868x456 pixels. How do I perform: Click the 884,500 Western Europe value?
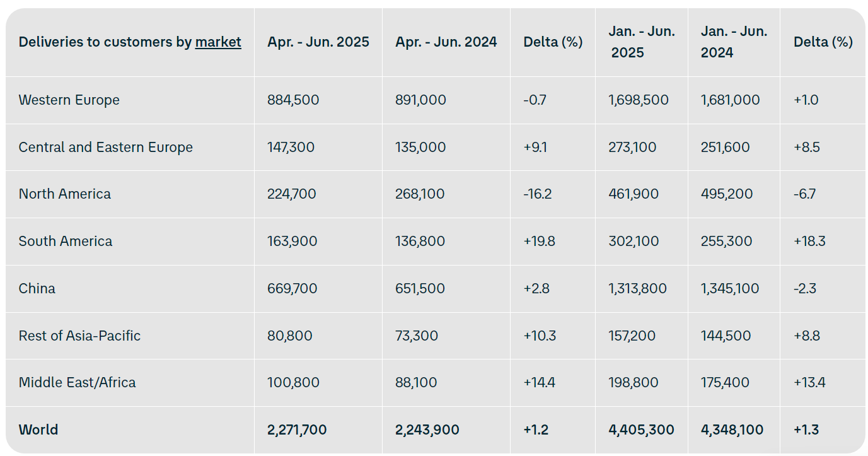coord(293,100)
